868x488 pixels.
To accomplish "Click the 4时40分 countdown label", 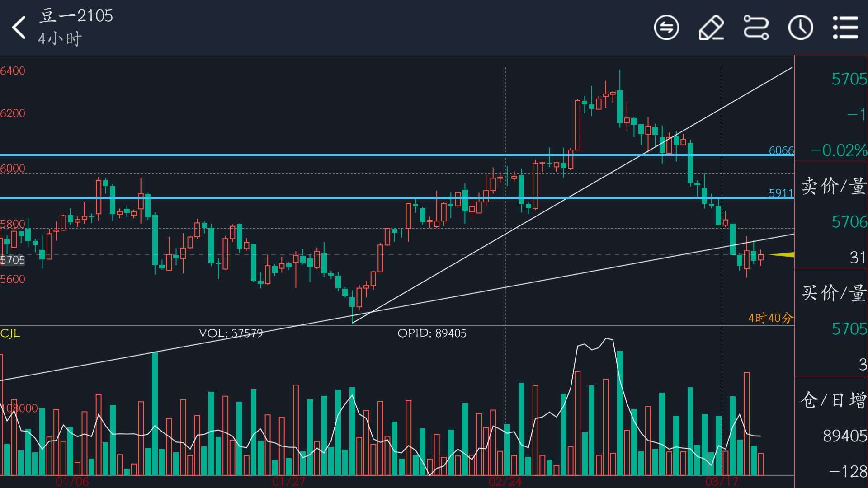I will (770, 318).
